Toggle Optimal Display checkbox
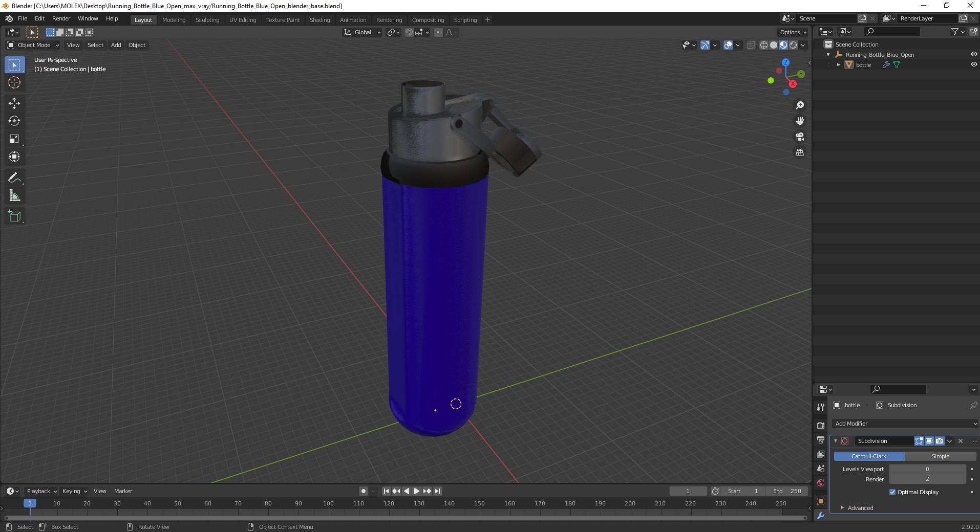 tap(892, 492)
